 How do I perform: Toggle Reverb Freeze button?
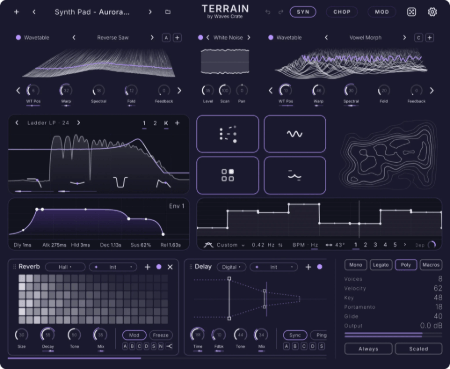click(161, 335)
